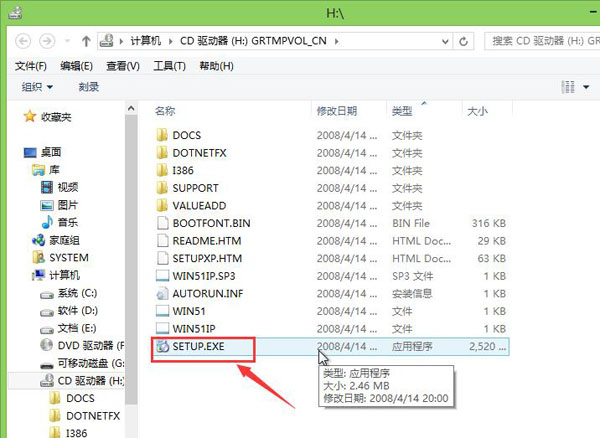This screenshot has height=438, width=600.
Task: Open the 工具(T) menu
Action: pos(169,66)
